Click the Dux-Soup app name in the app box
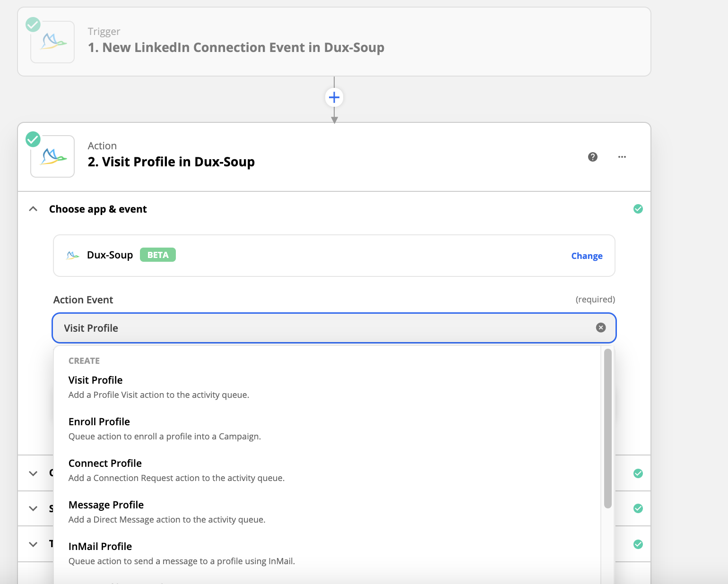 110,255
